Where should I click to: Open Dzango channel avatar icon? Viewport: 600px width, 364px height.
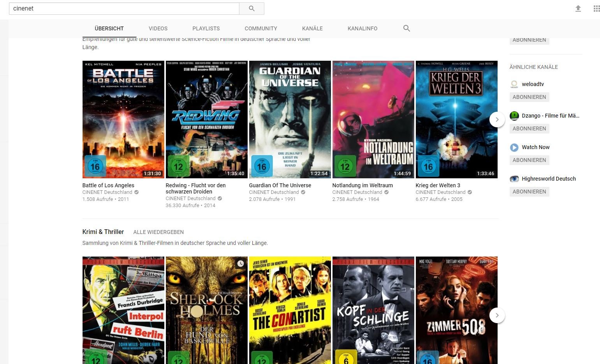click(514, 116)
